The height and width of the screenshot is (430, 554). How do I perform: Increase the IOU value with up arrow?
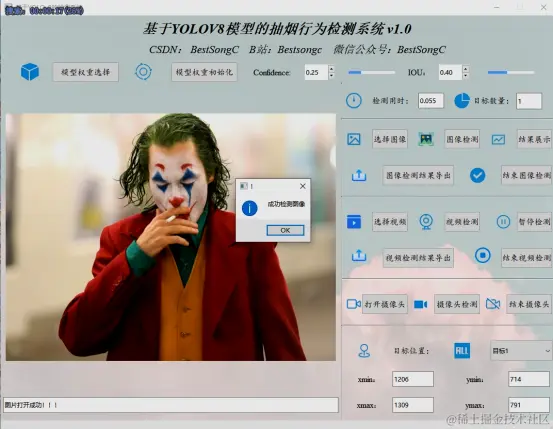[466, 68]
